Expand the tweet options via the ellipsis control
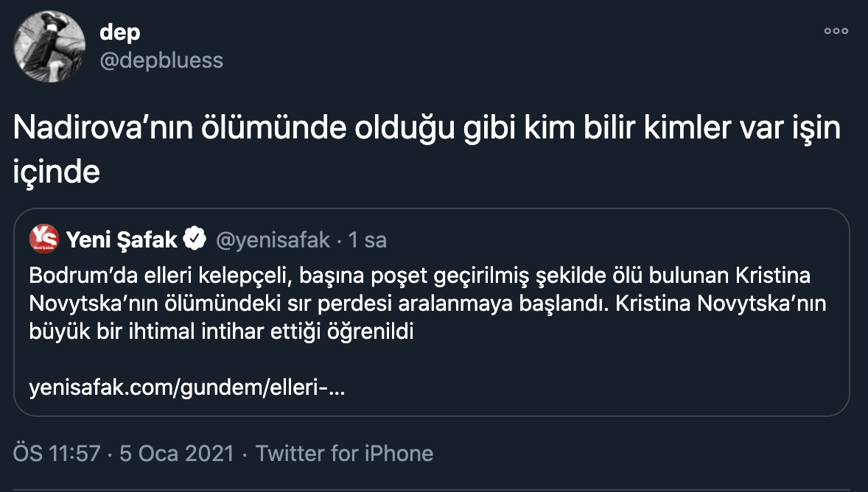The height and width of the screenshot is (492, 868). [x=836, y=29]
